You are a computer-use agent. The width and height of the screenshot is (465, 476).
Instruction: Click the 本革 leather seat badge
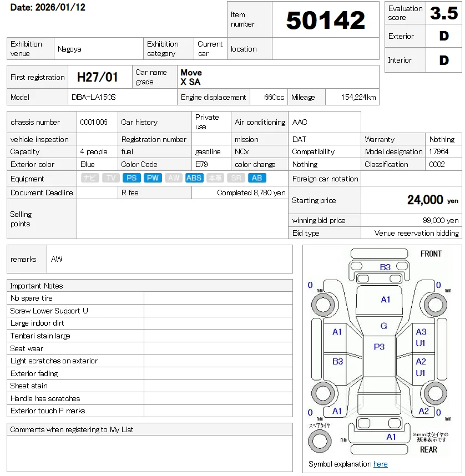(x=215, y=178)
